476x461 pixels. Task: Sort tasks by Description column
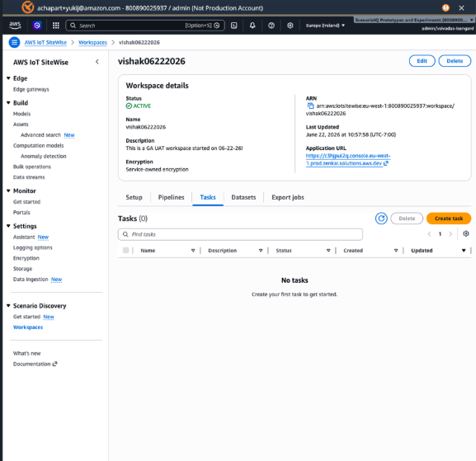261,251
